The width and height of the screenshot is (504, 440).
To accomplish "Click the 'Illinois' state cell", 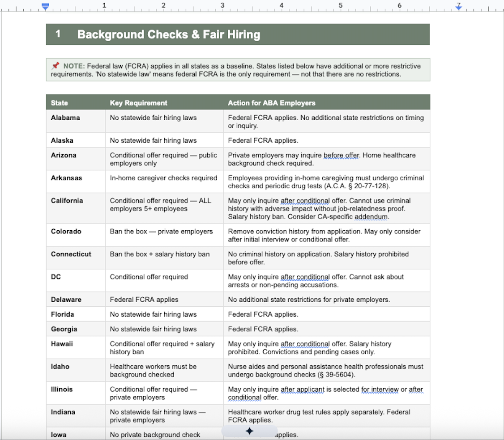I will [x=76, y=393].
